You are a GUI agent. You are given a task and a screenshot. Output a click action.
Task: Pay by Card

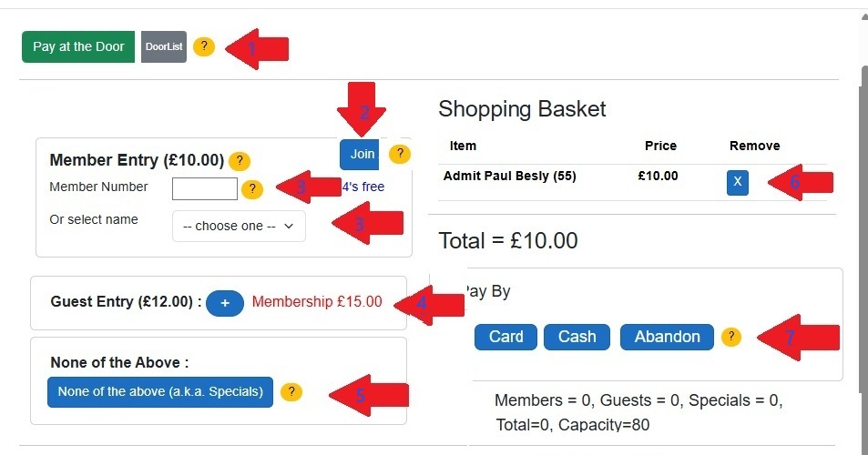coord(505,337)
